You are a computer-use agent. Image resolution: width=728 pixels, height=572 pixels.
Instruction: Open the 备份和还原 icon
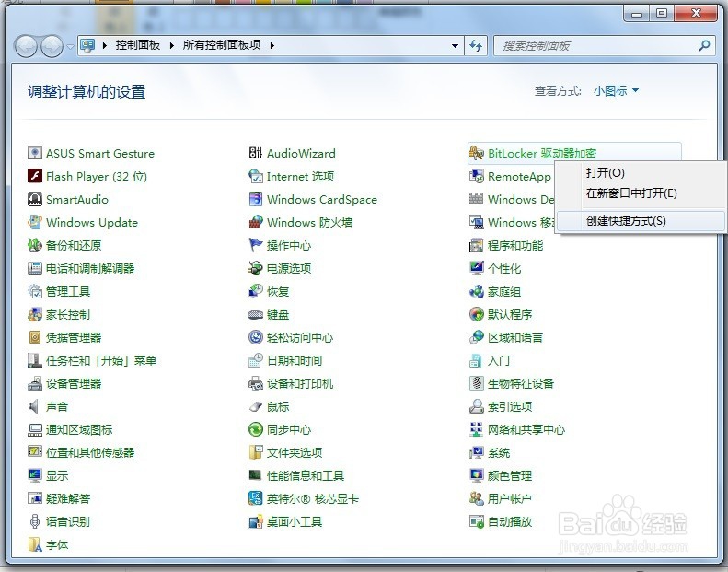[x=35, y=245]
